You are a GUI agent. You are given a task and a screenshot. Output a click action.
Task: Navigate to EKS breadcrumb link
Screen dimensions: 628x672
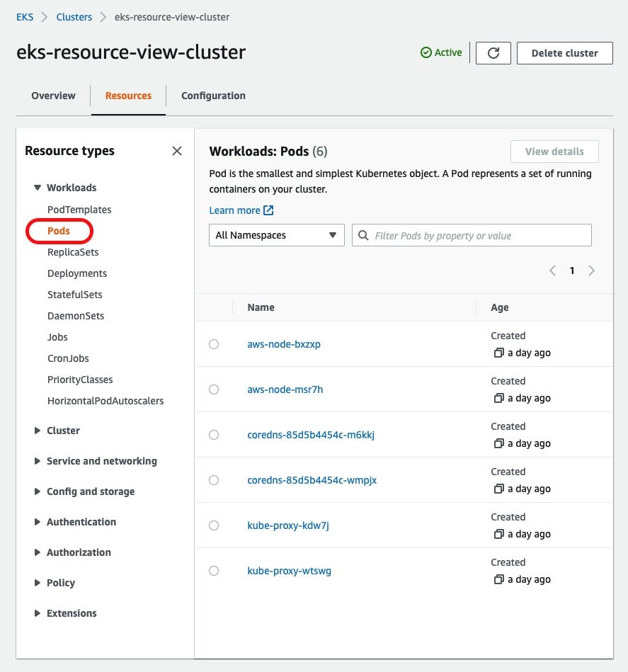pyautogui.click(x=25, y=17)
